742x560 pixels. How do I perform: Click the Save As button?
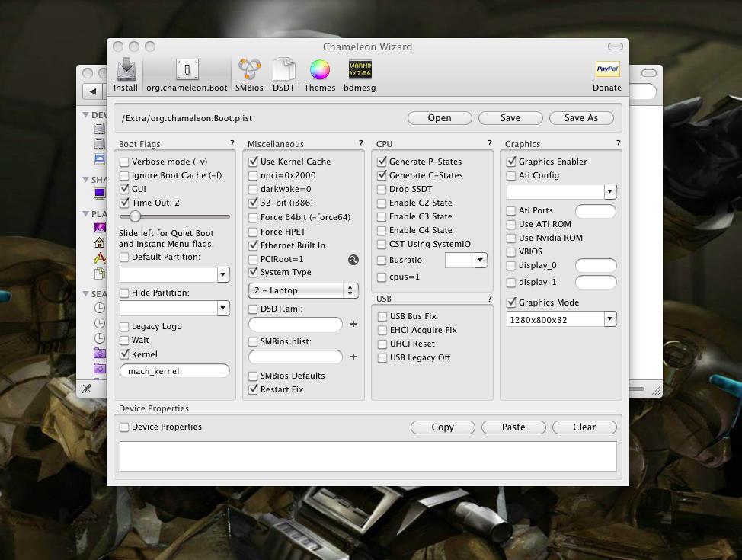click(x=580, y=118)
